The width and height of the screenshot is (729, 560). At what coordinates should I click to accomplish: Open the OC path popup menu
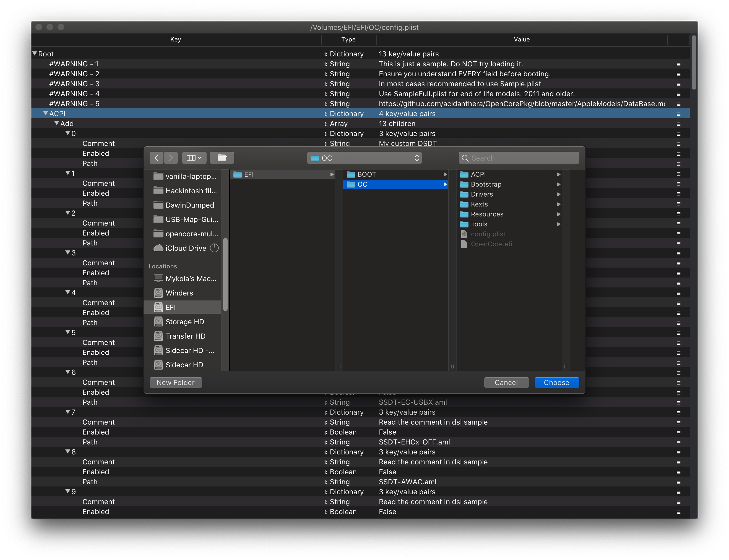tap(364, 158)
